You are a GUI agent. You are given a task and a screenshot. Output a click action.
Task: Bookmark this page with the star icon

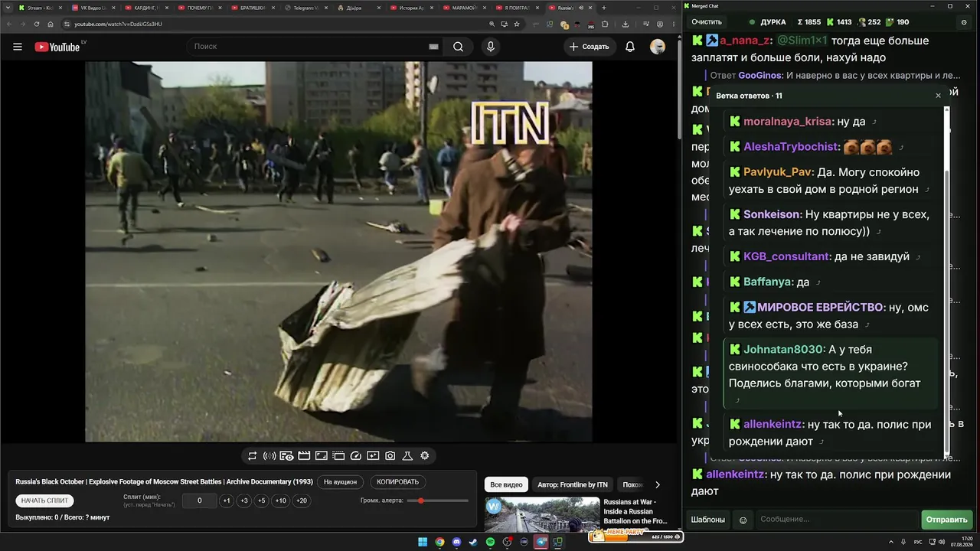click(517, 24)
